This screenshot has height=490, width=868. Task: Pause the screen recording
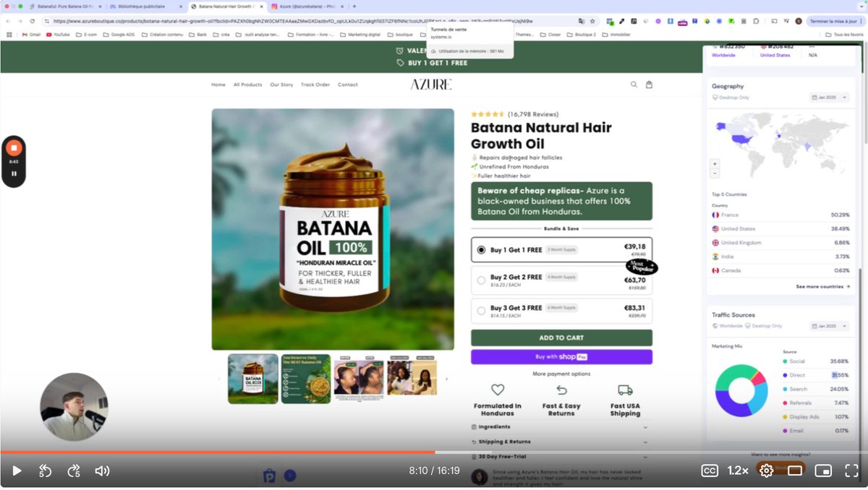click(x=13, y=173)
